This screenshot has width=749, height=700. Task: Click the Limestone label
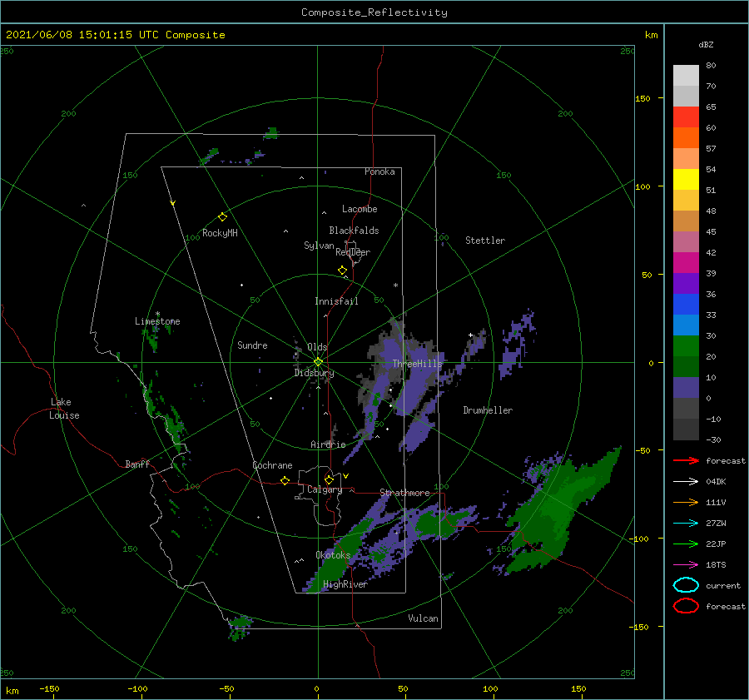157,321
